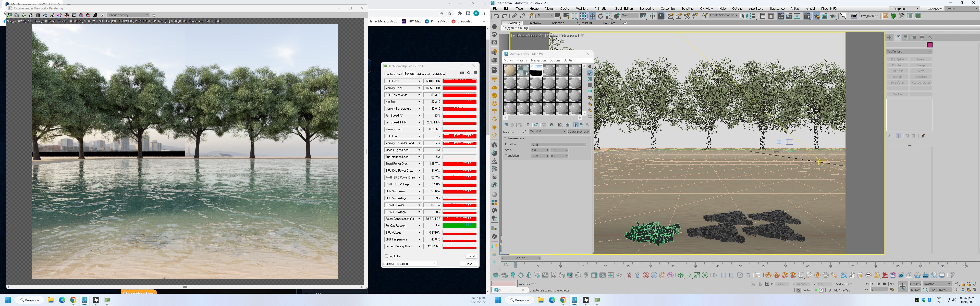Open the Render Setup teapot icon
980x306 pixels.
click(816, 16)
